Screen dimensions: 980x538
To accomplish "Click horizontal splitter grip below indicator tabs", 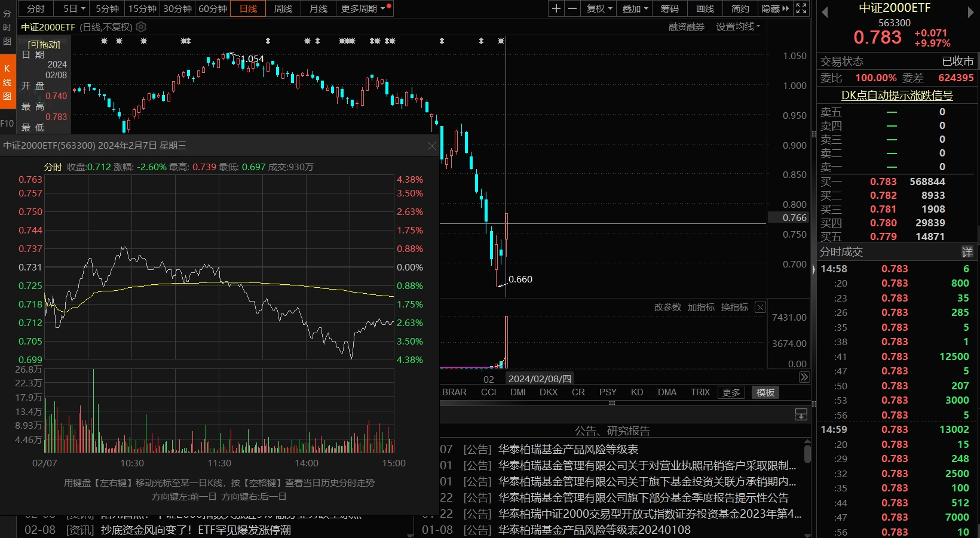I will click(612, 403).
